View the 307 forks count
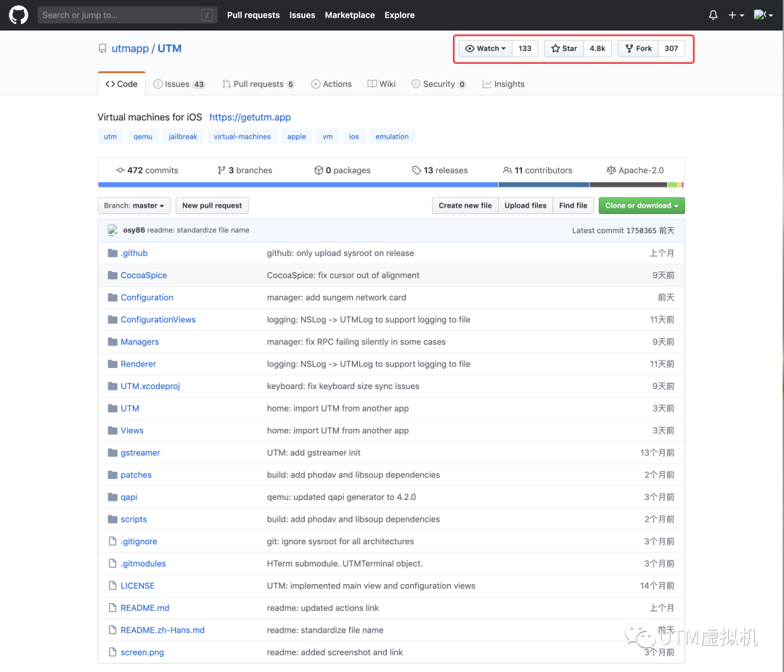784x672 pixels. point(671,49)
